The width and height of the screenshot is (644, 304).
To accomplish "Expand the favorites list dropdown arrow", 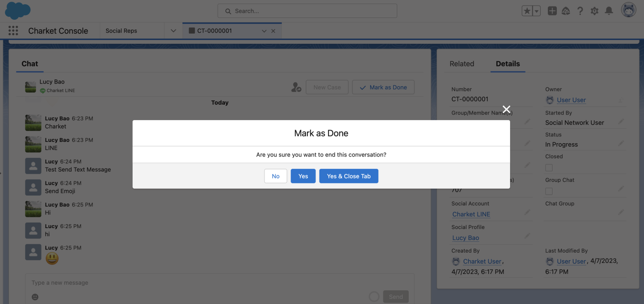I will click(x=536, y=11).
